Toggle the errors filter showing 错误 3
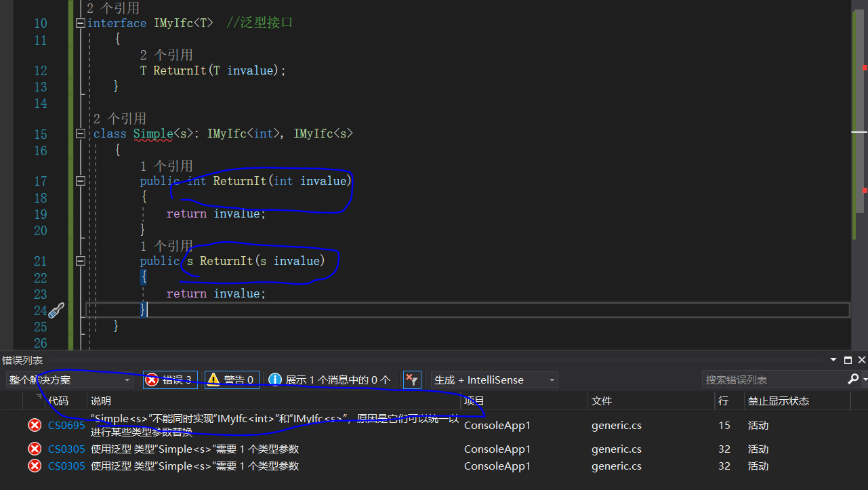 tap(170, 380)
